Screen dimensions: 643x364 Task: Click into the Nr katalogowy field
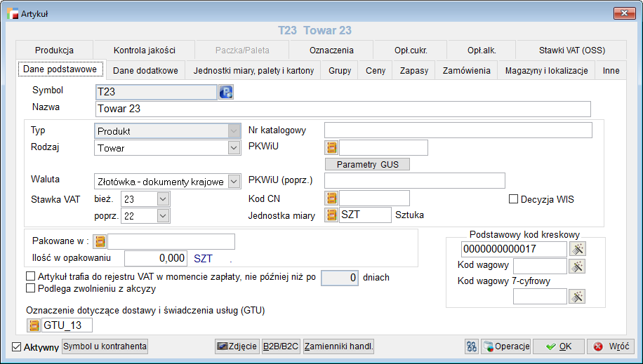point(458,130)
